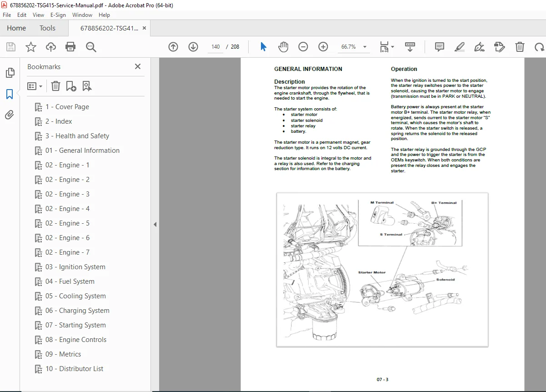The height and width of the screenshot is (392, 546).
Task: Open the find text search
Action: pos(91,47)
